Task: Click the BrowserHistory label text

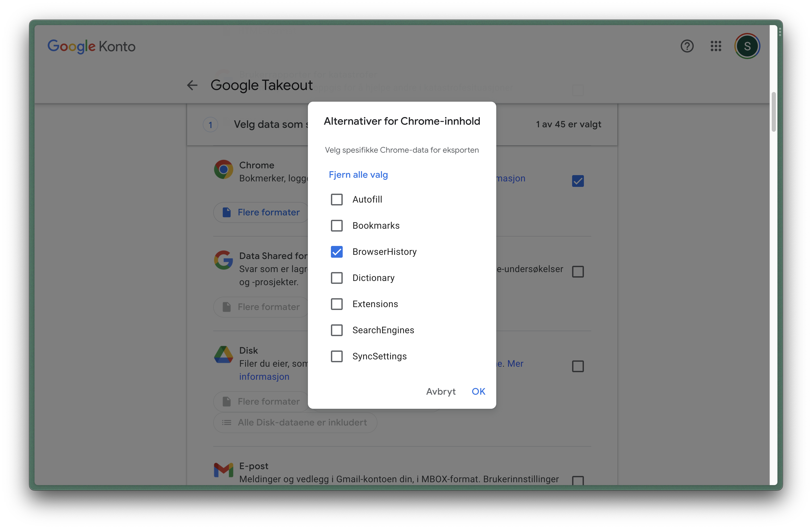Action: coord(385,252)
